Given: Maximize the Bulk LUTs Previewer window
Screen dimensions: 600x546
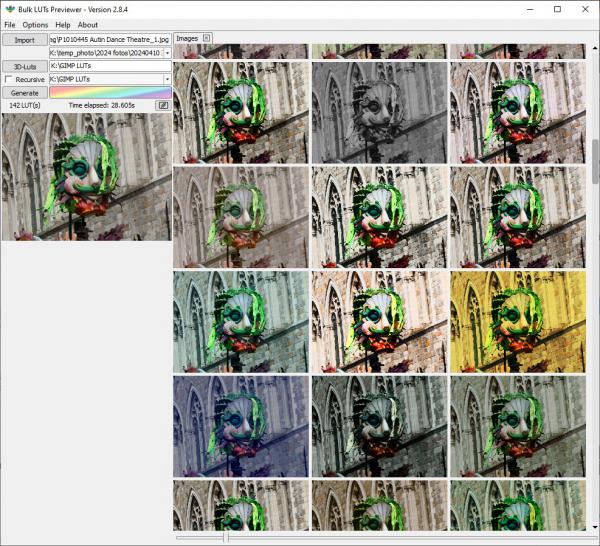Looking at the screenshot, I should tap(558, 9).
